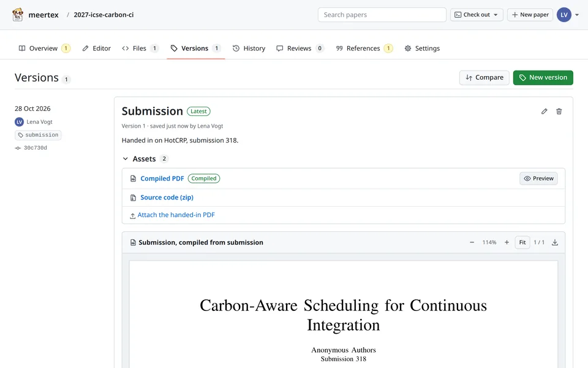
Task: Click the LV avatar beside Lena Vogt
Action: [x=19, y=121]
